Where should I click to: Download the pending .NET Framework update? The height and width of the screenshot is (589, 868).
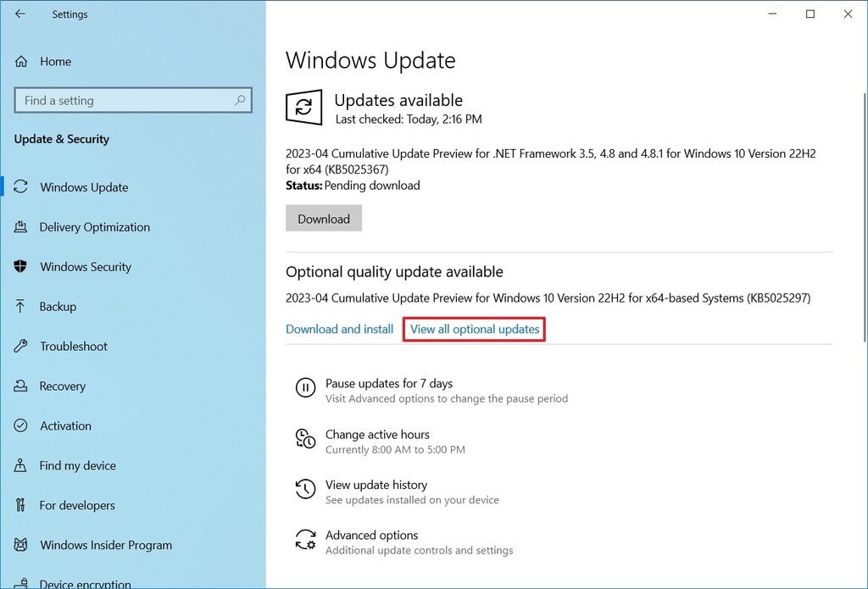tap(323, 218)
